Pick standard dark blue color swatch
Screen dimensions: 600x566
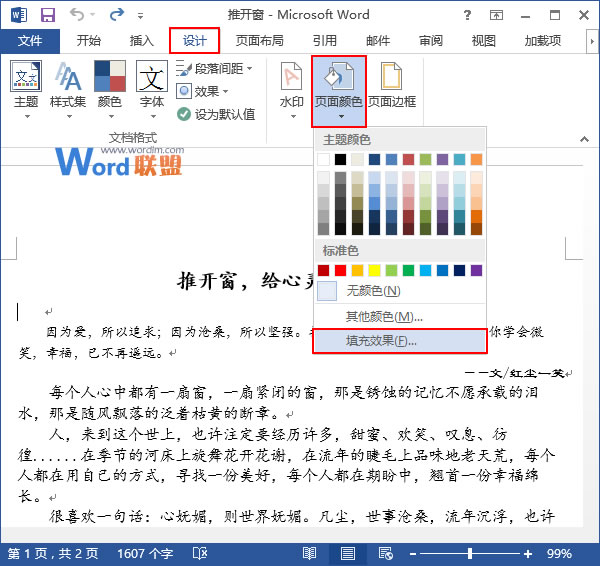point(459,271)
